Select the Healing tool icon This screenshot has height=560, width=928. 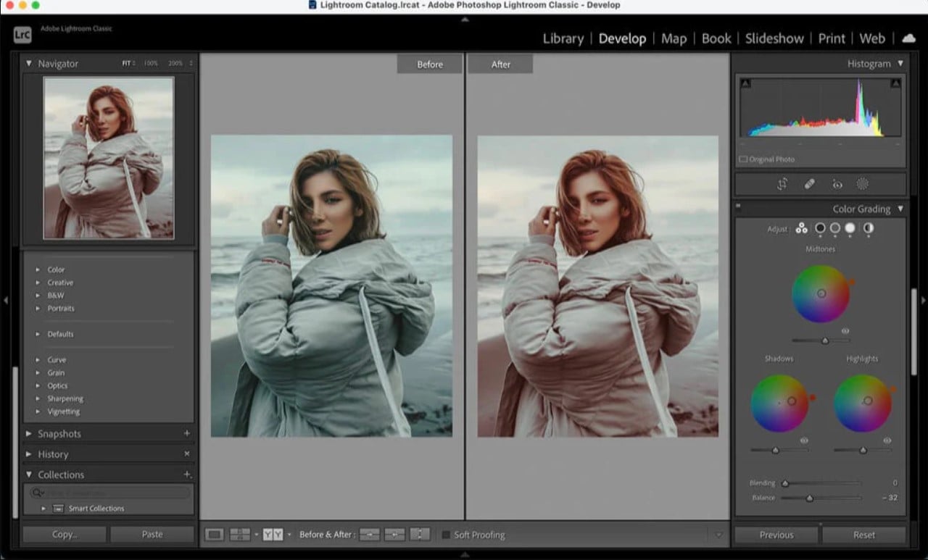810,184
